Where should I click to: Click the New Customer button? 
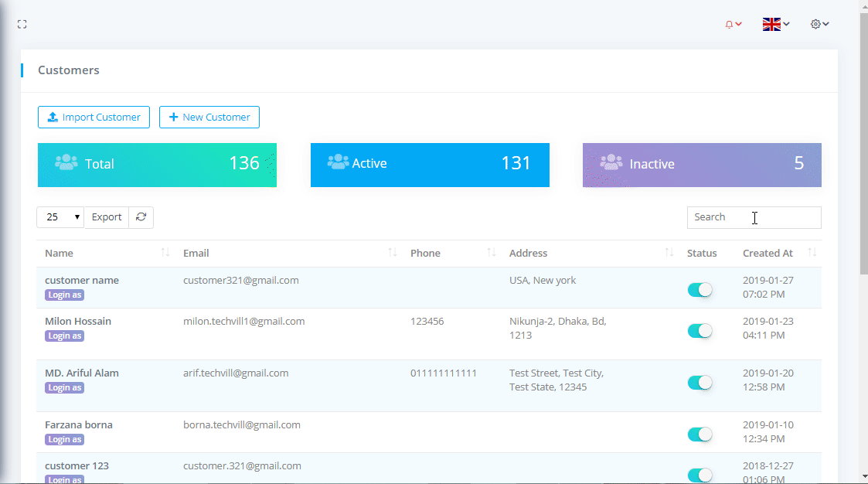coord(209,118)
